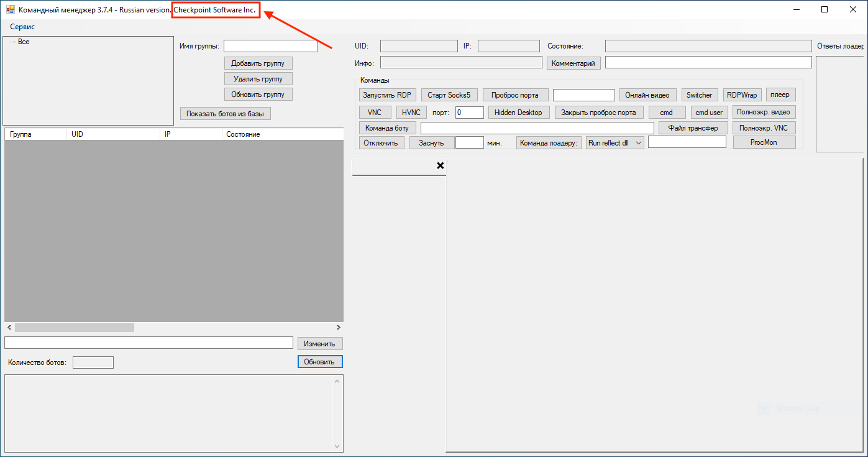Click the Онлайн видео button
Viewport: 868px width, 457px height.
[x=647, y=95]
